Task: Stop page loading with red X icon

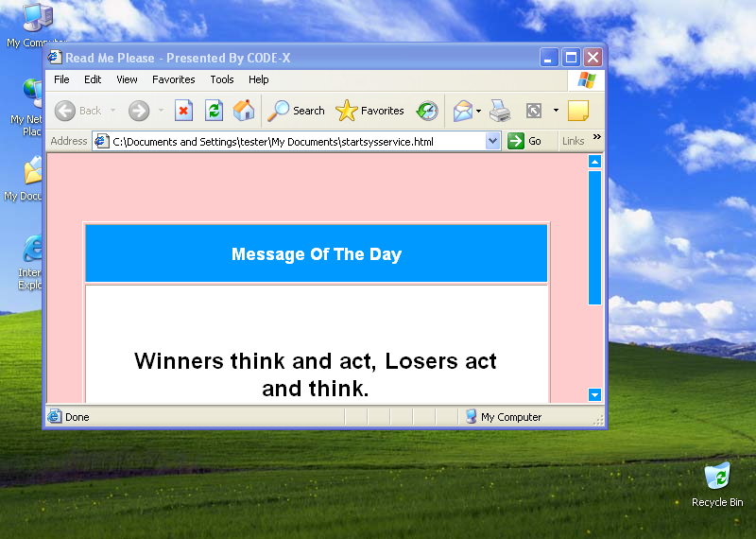Action: 183,111
